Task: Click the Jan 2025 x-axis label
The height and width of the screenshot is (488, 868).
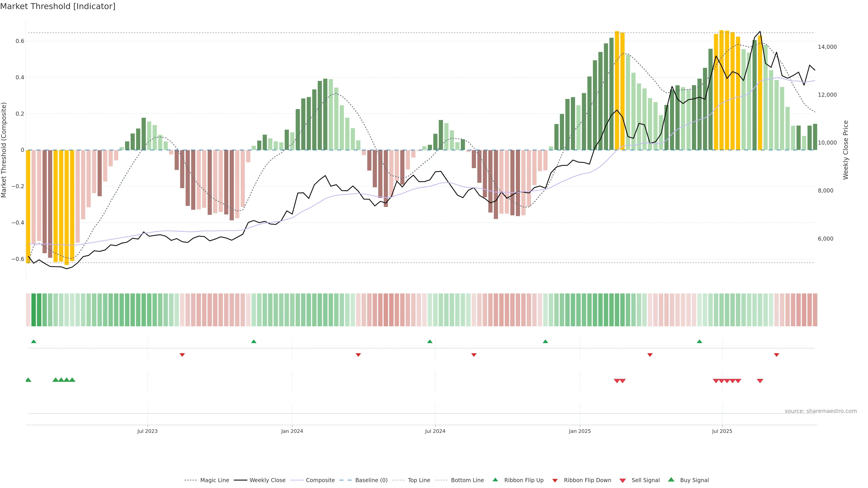Action: [580, 431]
